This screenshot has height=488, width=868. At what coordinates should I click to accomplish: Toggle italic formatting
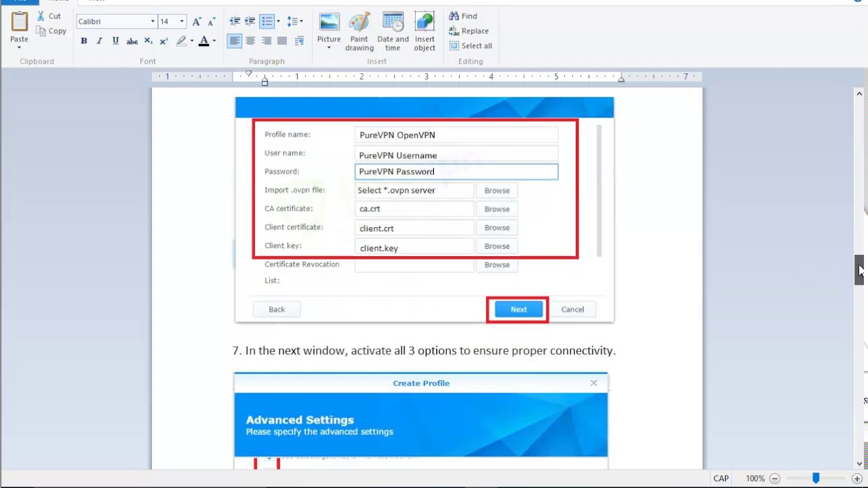pyautogui.click(x=100, y=41)
